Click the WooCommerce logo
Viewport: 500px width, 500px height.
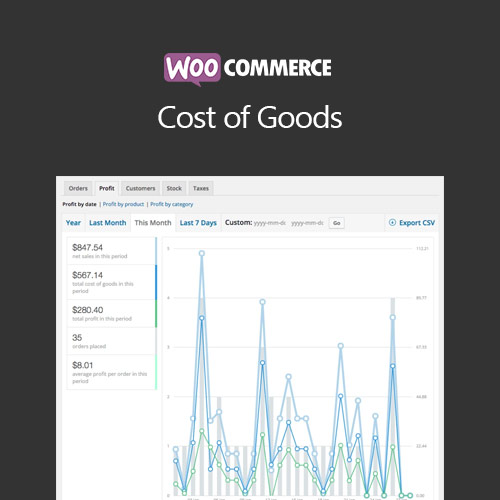tap(248, 69)
